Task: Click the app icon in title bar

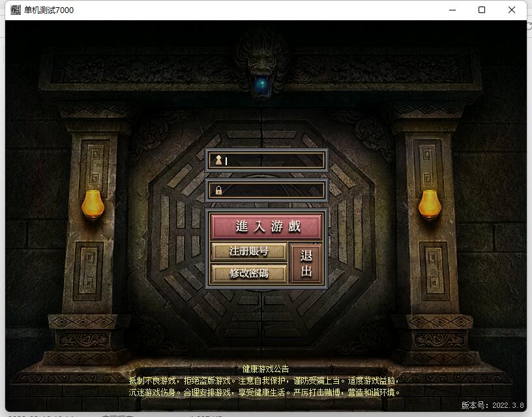Action: click(x=15, y=10)
